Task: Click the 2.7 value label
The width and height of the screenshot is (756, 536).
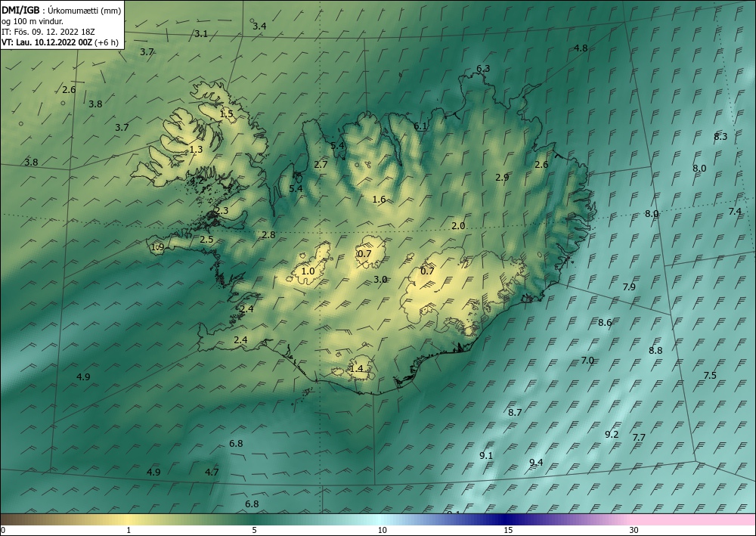Action: pos(321,164)
